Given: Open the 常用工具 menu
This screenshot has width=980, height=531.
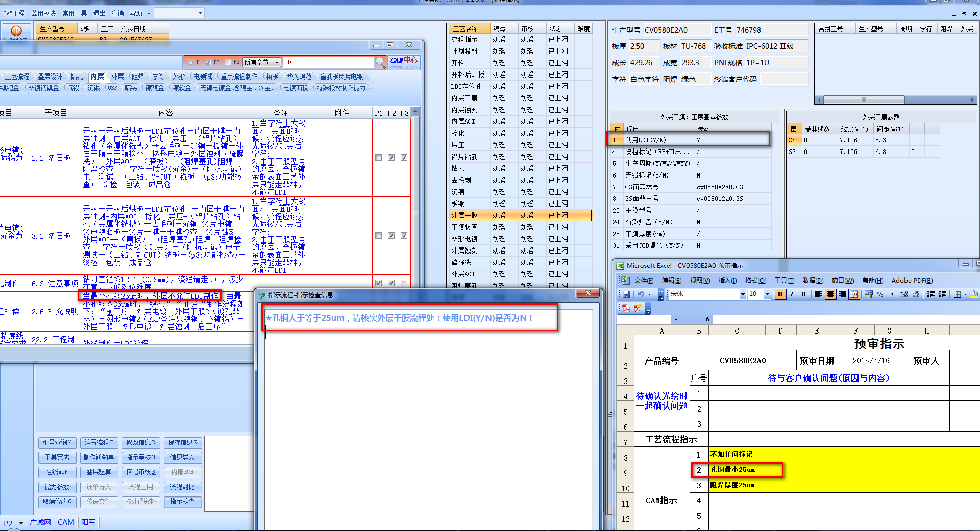Looking at the screenshot, I should (x=75, y=13).
